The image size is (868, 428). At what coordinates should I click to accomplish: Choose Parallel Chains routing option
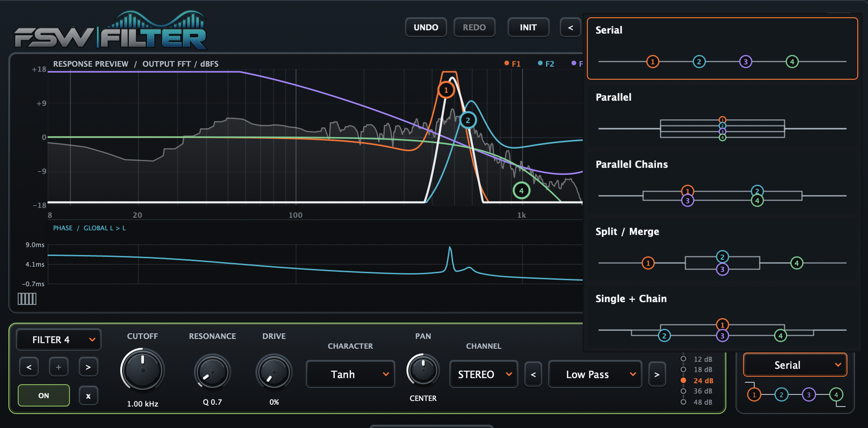pos(723,184)
